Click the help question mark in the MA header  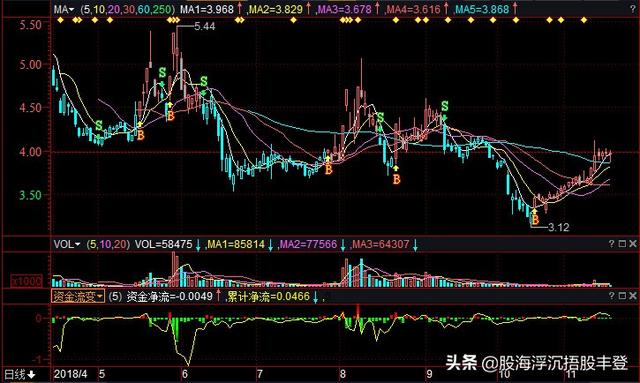633,9
